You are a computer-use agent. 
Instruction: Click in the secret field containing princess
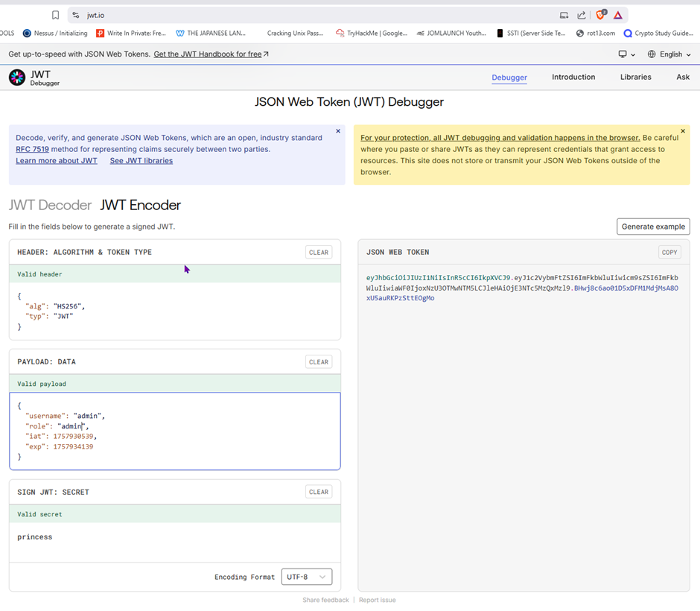point(174,537)
